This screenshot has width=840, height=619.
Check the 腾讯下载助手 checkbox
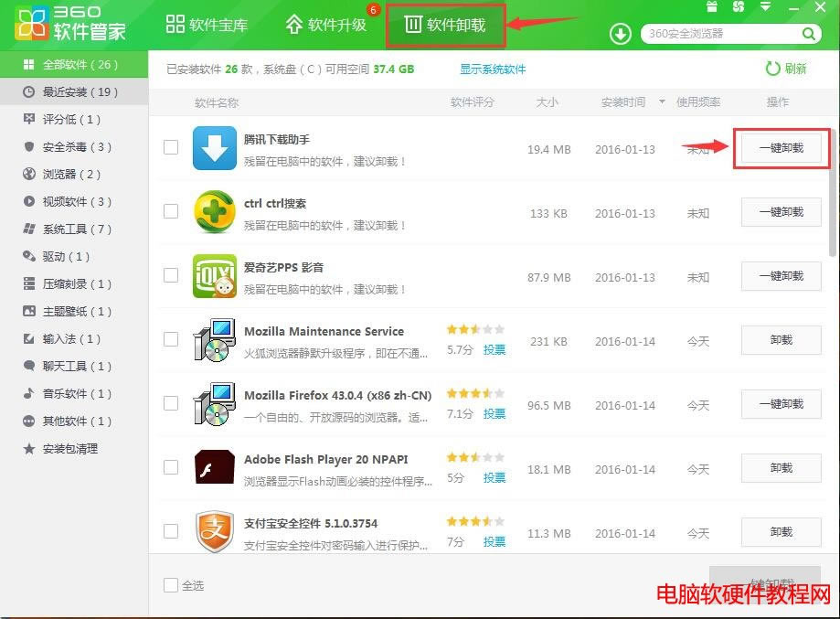point(171,147)
